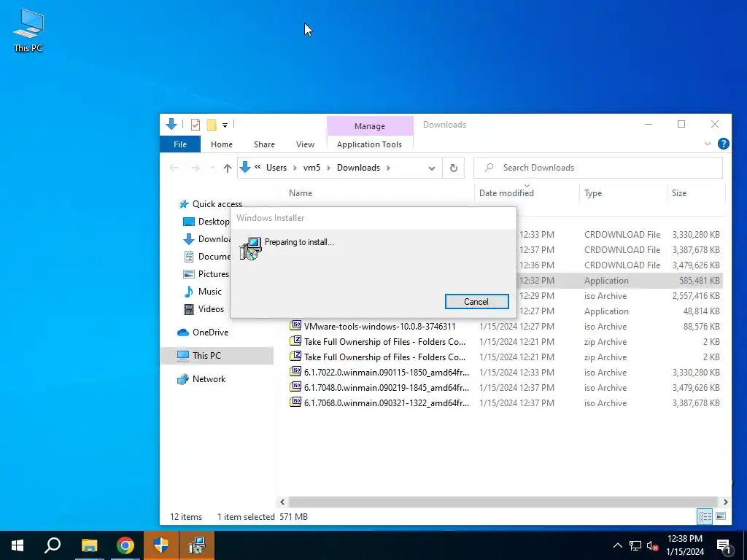Sort by Date modified column
The image size is (747, 560).
pos(506,192)
